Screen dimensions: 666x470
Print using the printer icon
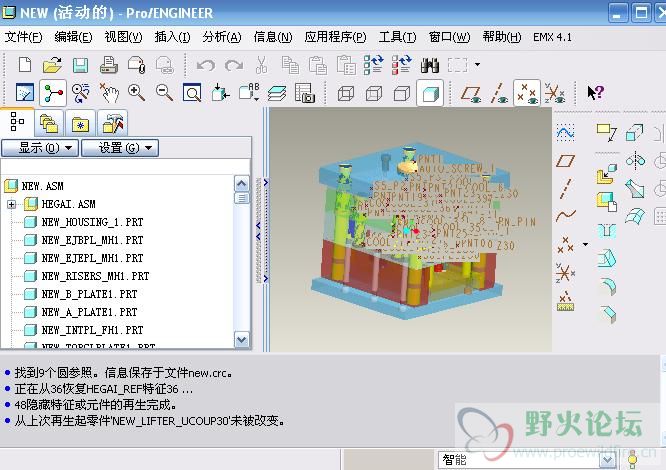point(108,65)
